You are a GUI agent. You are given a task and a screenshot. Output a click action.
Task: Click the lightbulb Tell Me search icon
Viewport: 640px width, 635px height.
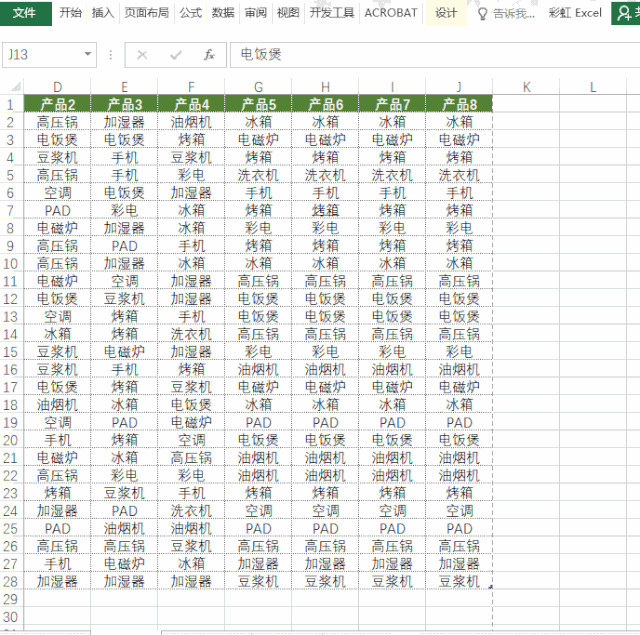pyautogui.click(x=482, y=14)
